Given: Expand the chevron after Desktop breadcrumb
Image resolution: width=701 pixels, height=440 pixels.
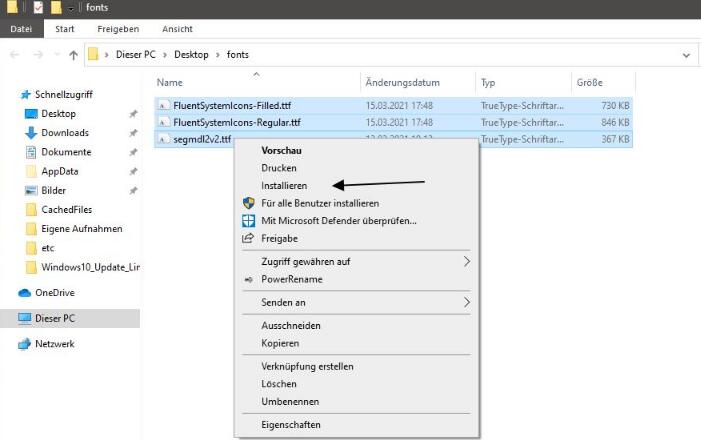Looking at the screenshot, I should point(218,55).
